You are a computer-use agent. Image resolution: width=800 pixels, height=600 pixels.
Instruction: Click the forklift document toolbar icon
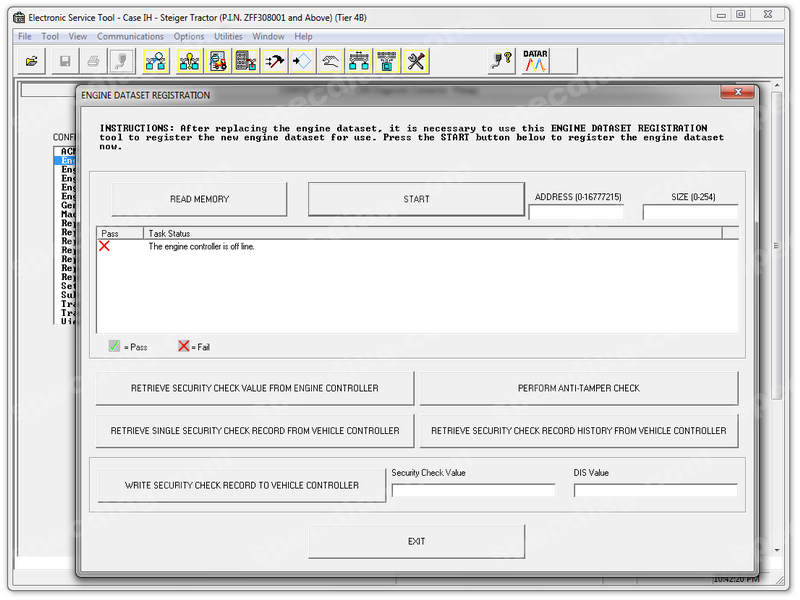click(218, 61)
